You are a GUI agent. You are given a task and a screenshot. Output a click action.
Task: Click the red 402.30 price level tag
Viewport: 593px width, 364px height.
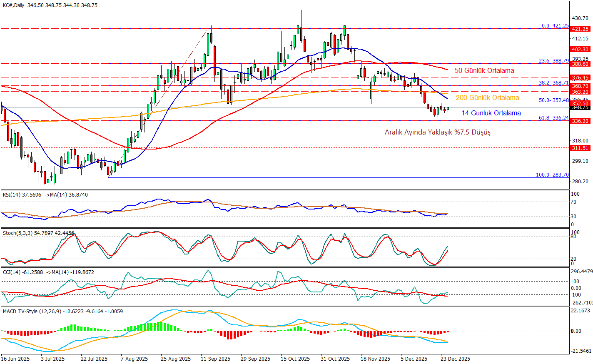click(580, 49)
